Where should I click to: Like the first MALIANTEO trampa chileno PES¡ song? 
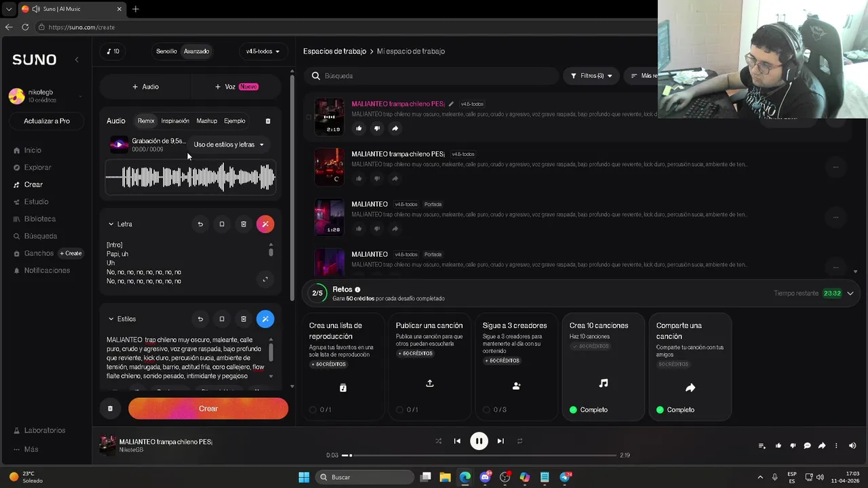[359, 128]
